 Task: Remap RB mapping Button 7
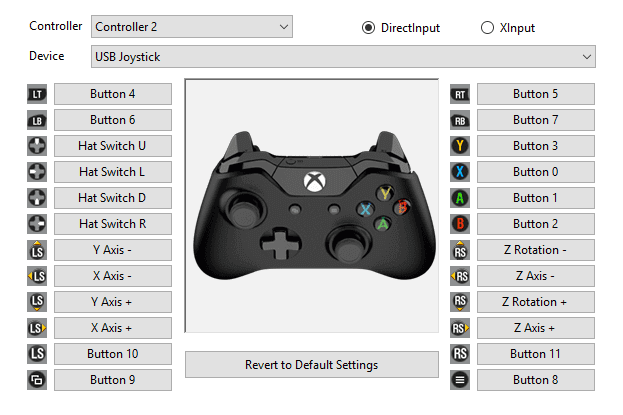click(x=536, y=120)
